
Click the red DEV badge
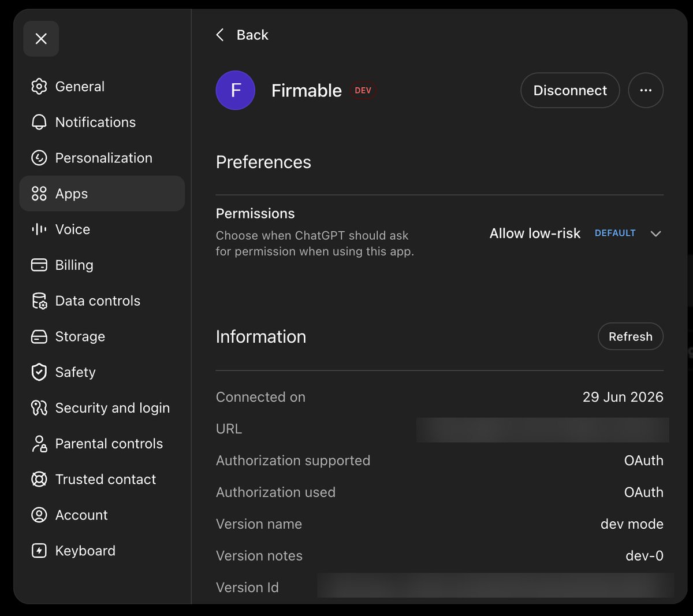coord(363,91)
